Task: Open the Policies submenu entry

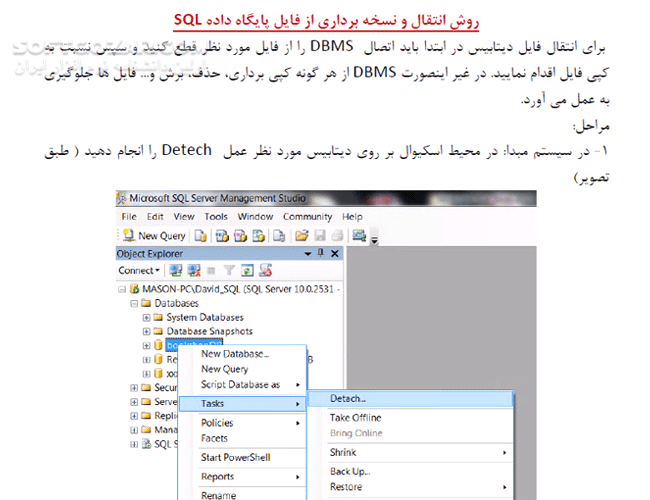Action: 243,423
